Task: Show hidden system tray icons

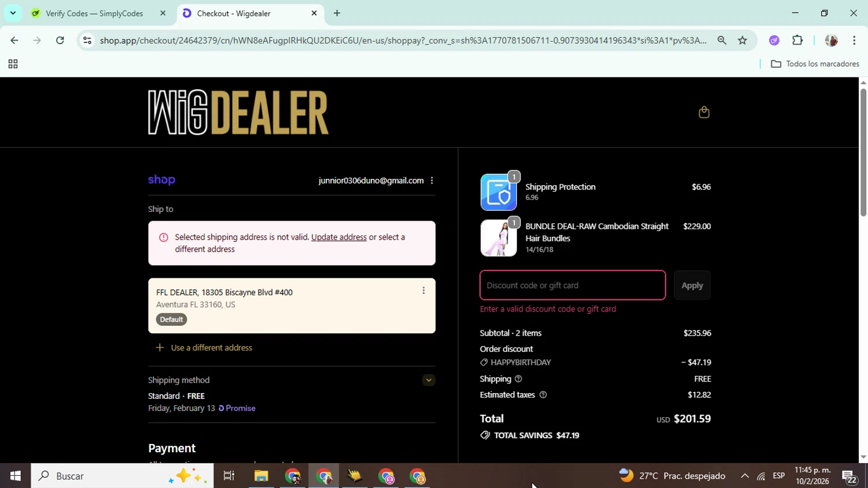Action: pyautogui.click(x=744, y=476)
